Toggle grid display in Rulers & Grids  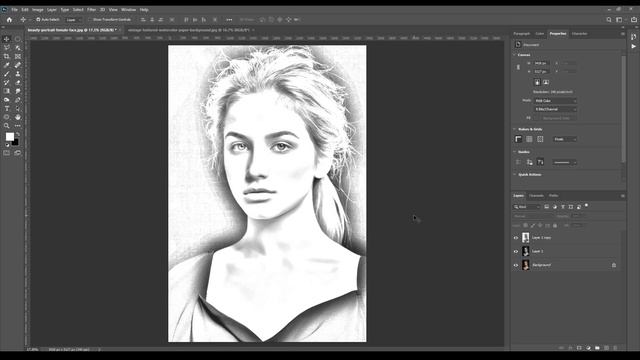pyautogui.click(x=529, y=139)
